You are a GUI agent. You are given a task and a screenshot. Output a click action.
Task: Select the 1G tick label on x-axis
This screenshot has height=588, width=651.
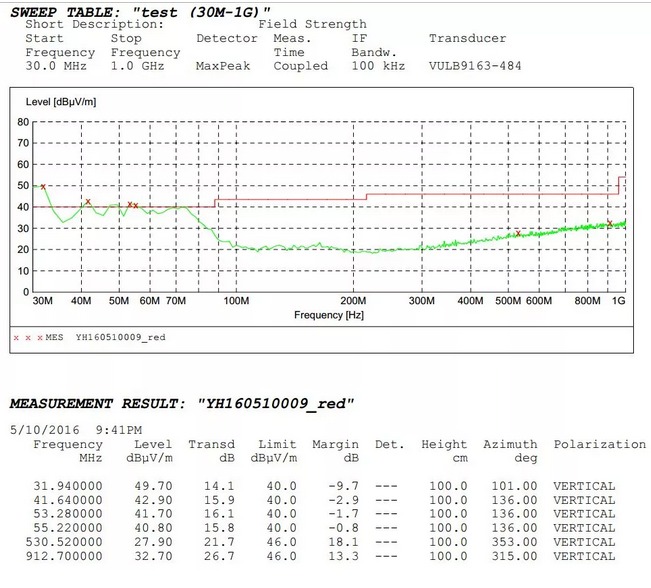618,301
